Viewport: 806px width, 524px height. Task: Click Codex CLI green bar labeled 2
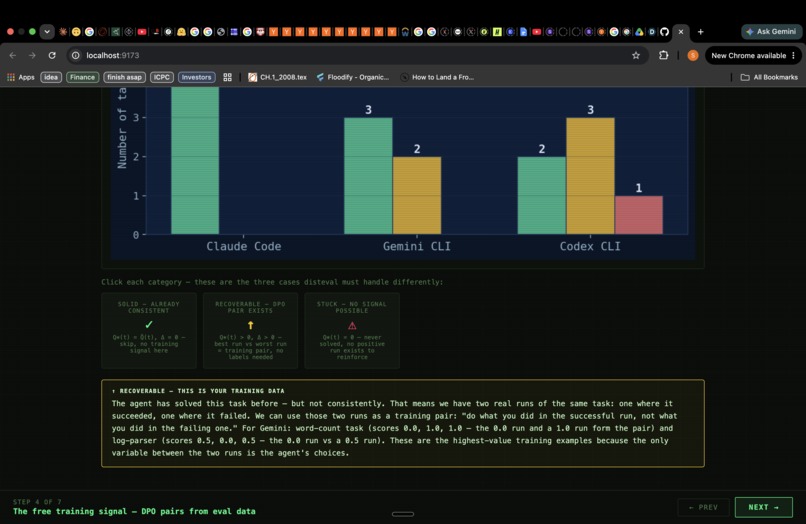tap(541, 195)
